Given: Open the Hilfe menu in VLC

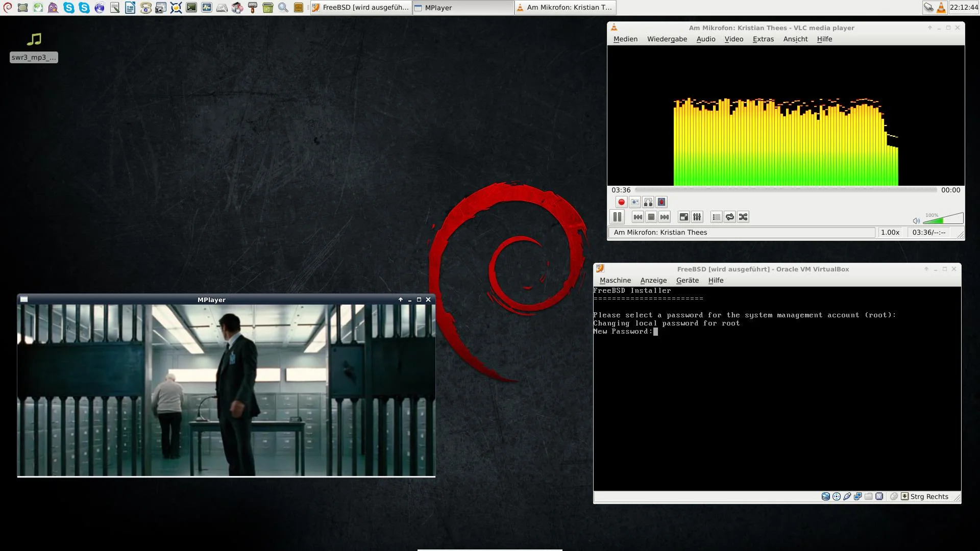Looking at the screenshot, I should (x=824, y=39).
